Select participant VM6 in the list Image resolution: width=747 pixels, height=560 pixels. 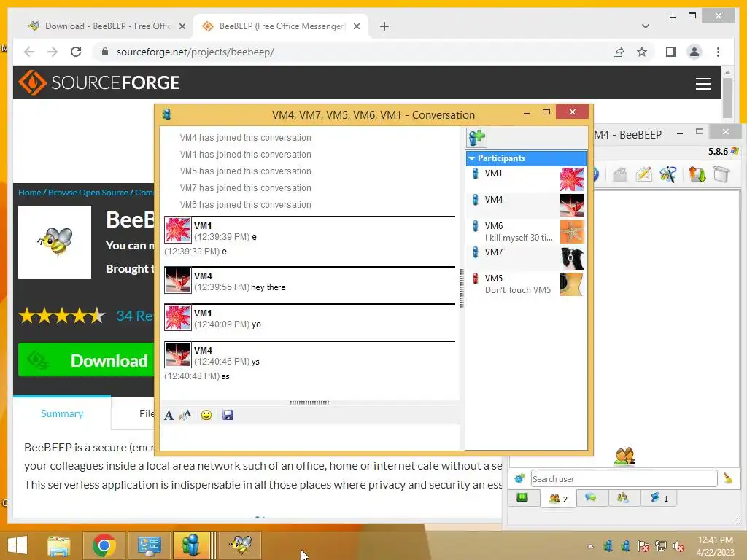(526, 231)
